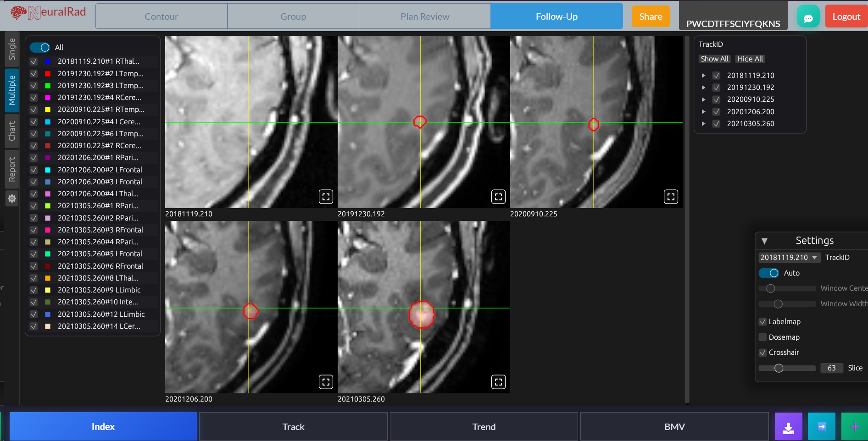Click the green plus icon in bottom corner

(854, 426)
